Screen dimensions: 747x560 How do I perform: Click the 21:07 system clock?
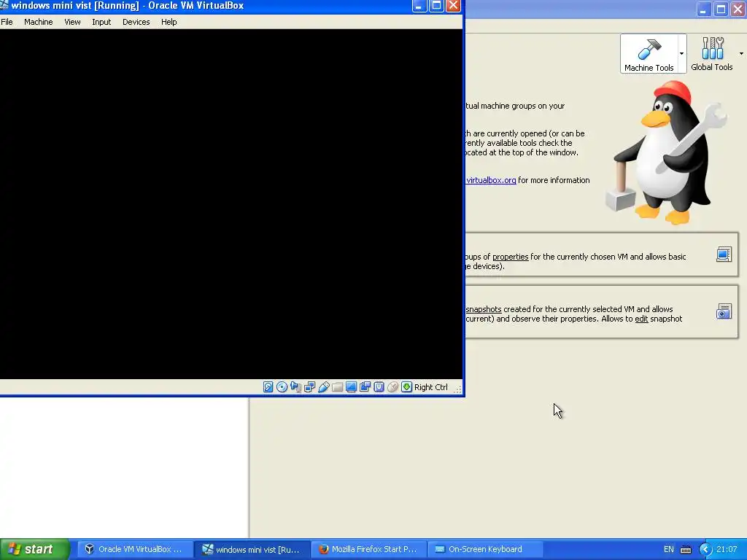point(727,549)
